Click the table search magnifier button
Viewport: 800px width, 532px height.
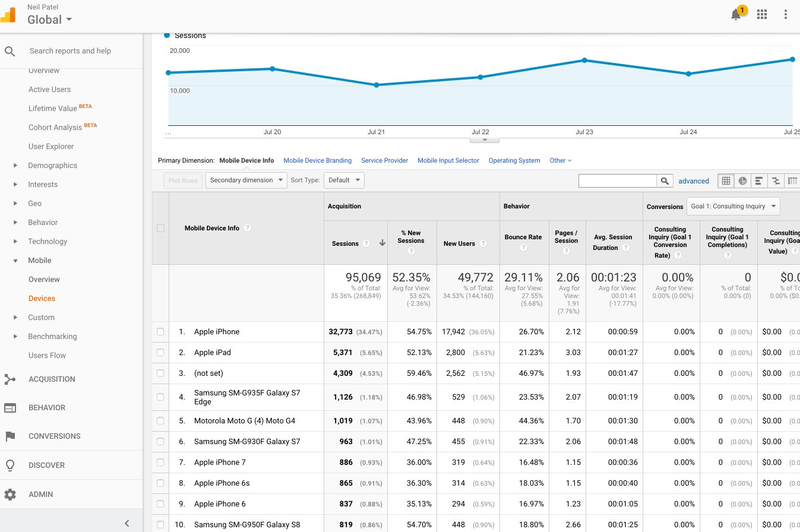665,180
